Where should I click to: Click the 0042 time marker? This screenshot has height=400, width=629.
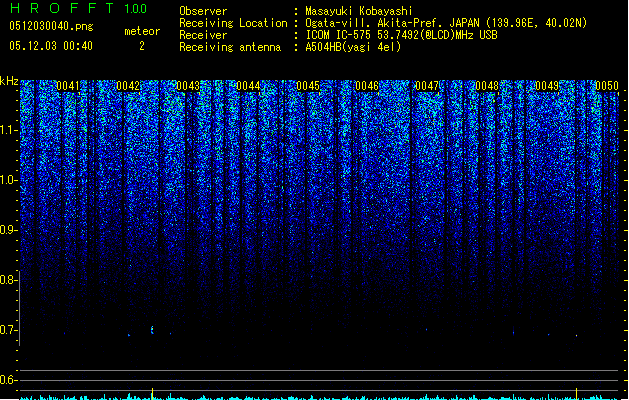coord(128,86)
